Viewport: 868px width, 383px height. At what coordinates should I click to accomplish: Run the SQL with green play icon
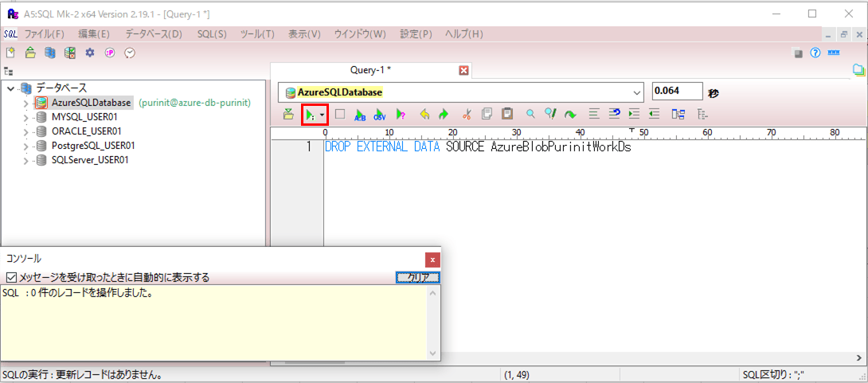(310, 115)
